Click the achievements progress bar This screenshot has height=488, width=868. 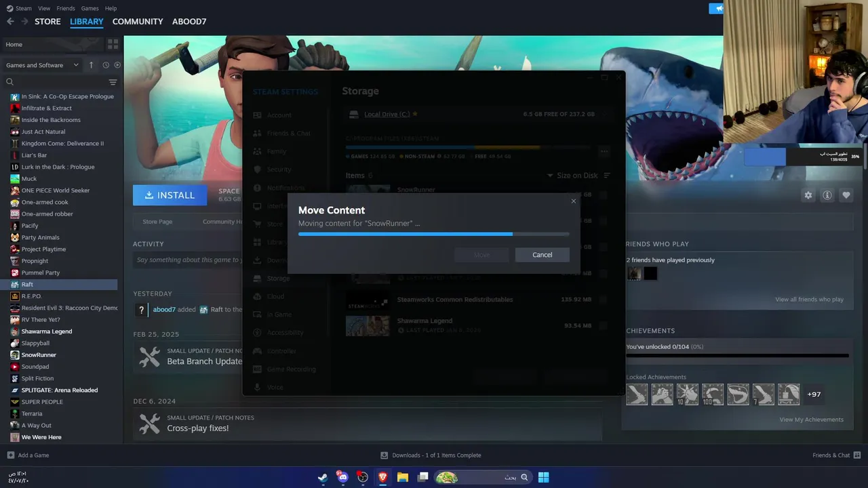pos(737,355)
